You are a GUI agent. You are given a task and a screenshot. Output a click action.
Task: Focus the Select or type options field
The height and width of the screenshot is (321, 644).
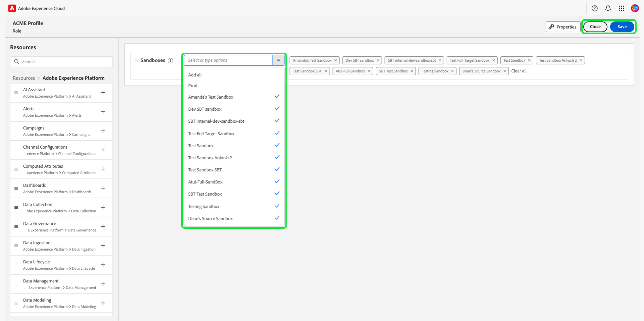(x=228, y=60)
